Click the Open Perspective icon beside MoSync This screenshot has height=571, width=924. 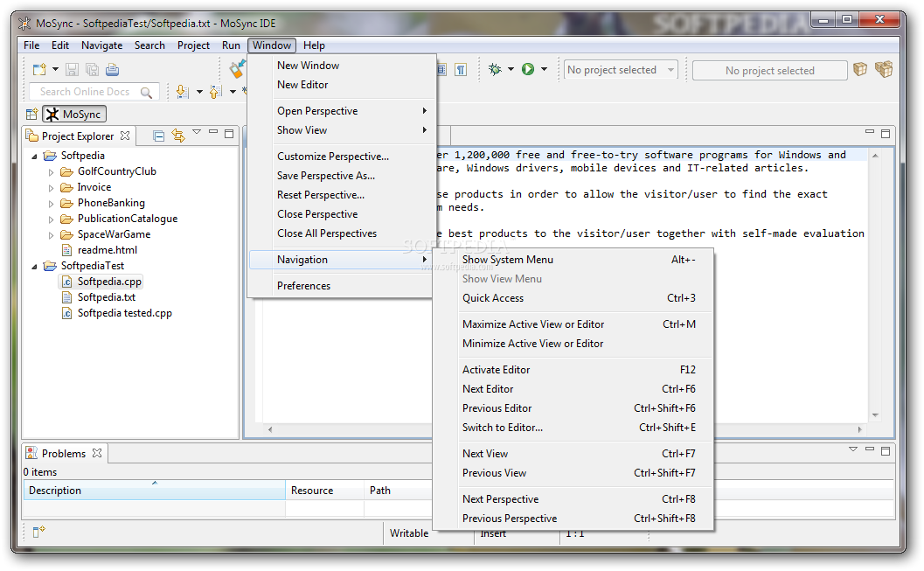(31, 114)
